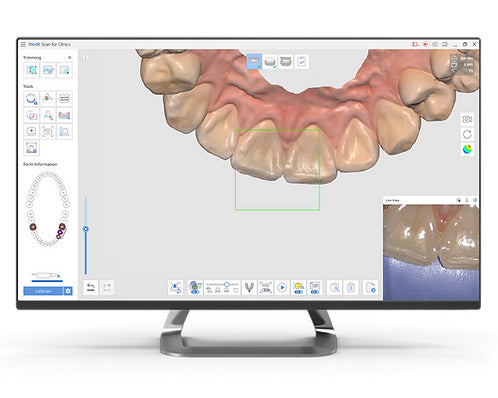Switch to the mandible scan stage tab
498x398 pixels.
click(270, 62)
